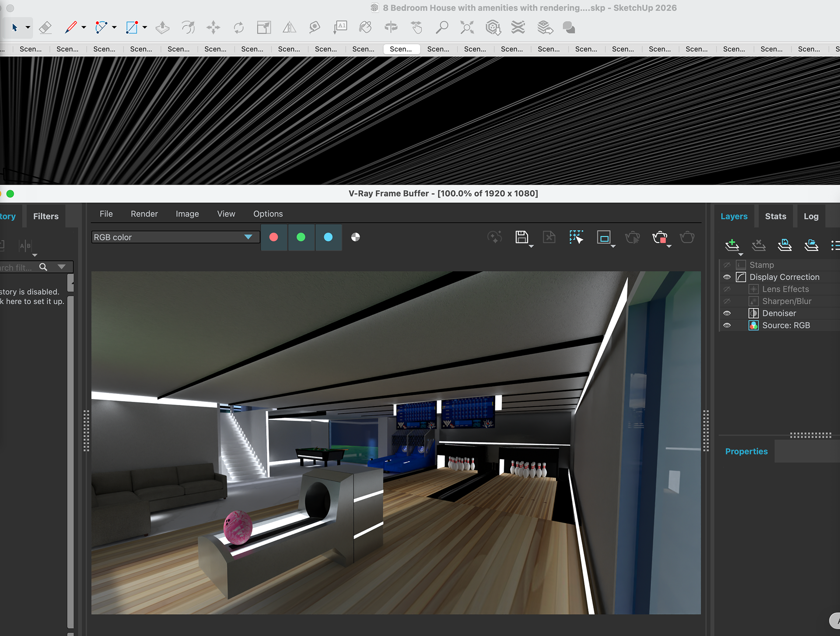Viewport: 840px width, 636px height.
Task: Open the Log tab
Action: click(x=811, y=216)
